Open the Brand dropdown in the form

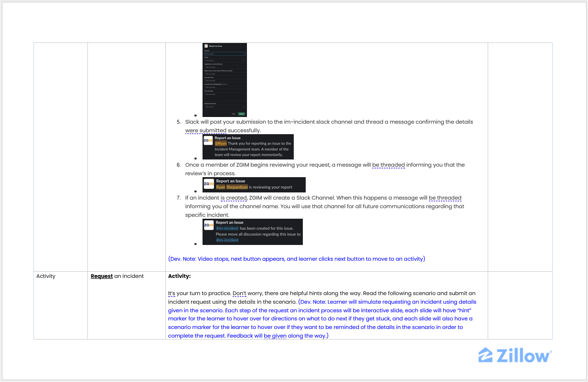[225, 60]
